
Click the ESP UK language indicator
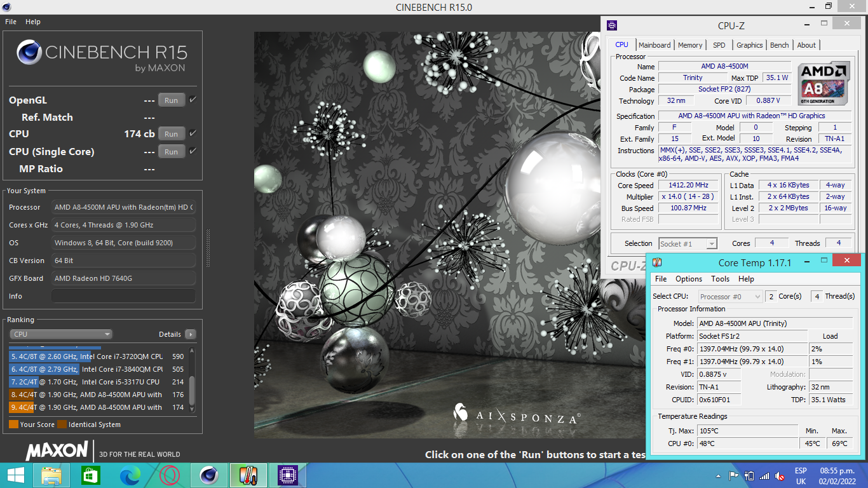[x=801, y=476]
